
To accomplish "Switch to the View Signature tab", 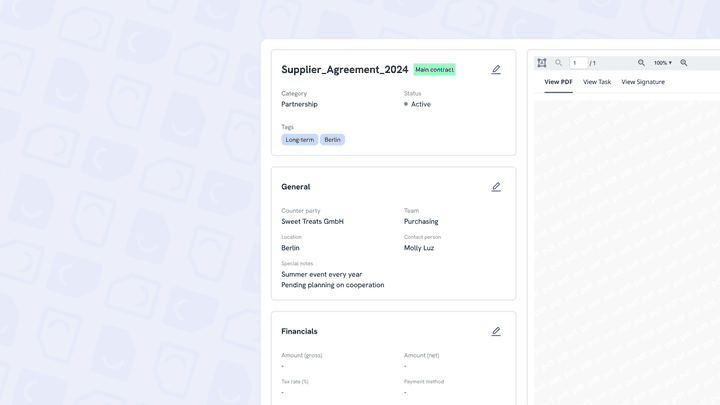I will click(x=643, y=82).
